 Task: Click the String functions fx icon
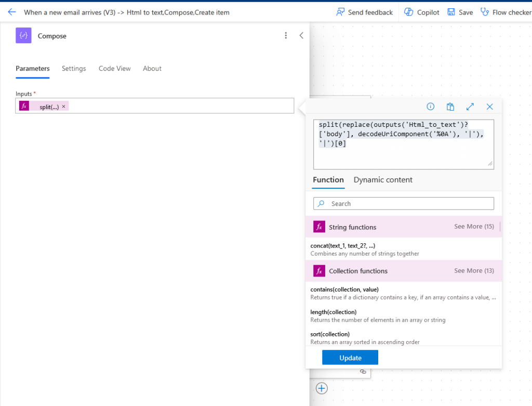(319, 227)
